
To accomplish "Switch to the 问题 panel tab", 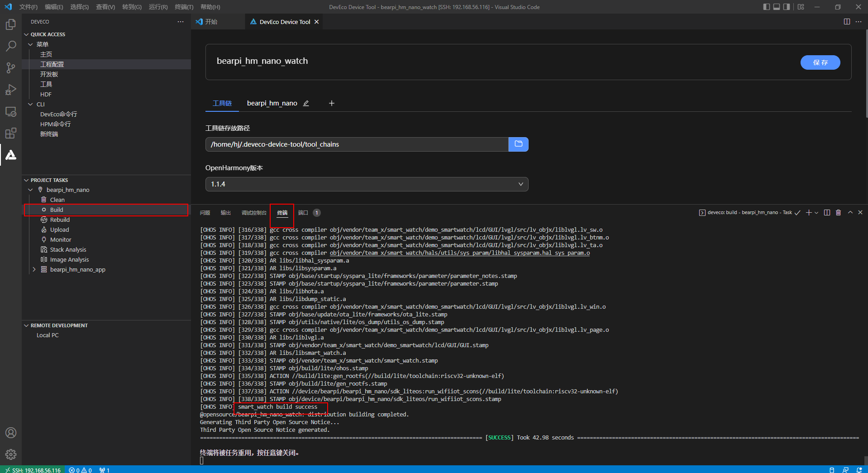I will click(x=205, y=213).
